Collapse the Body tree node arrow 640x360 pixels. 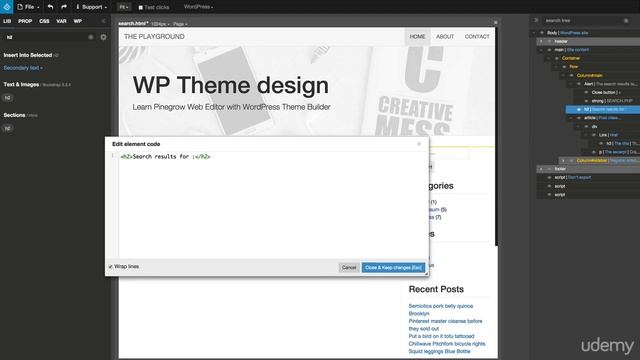click(534, 33)
